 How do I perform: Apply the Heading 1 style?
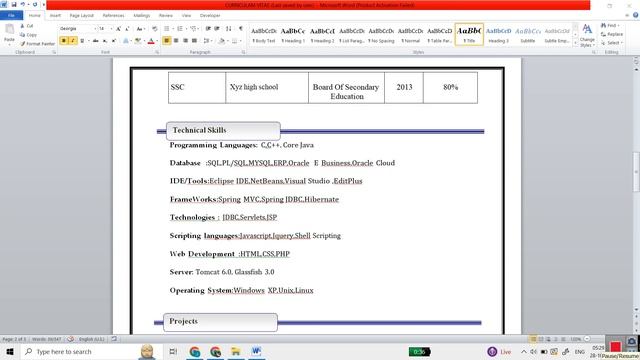click(293, 34)
